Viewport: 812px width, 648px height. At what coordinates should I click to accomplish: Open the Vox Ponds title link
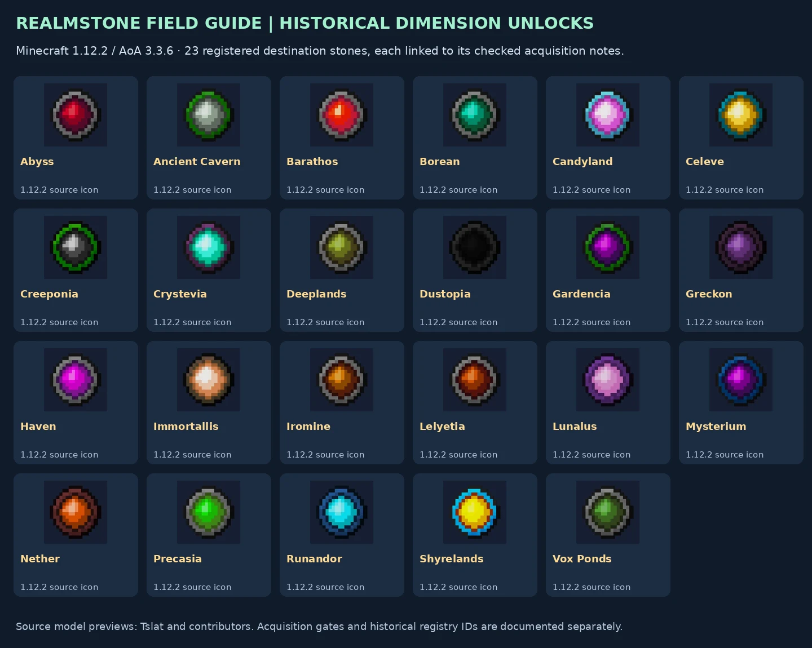(582, 559)
